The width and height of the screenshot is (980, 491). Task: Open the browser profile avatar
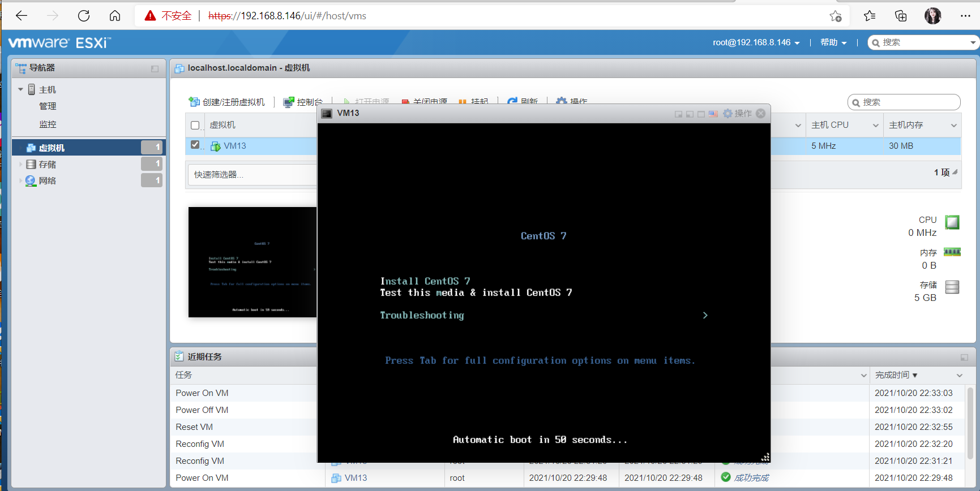tap(933, 16)
